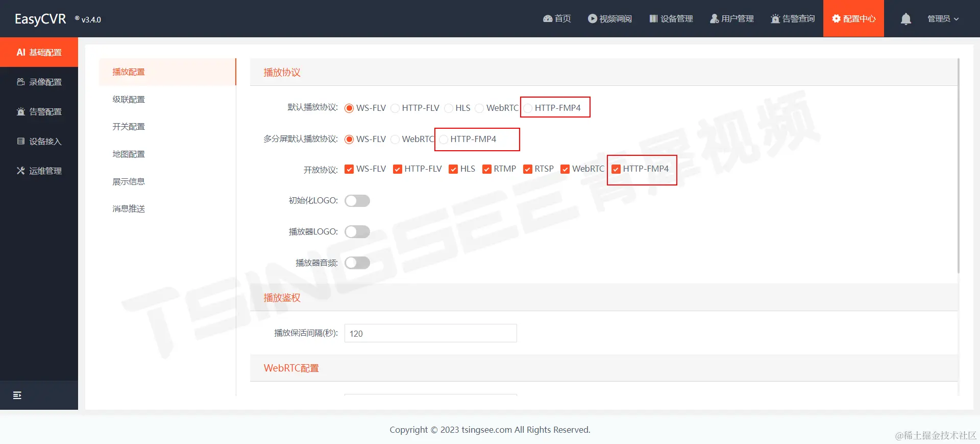Image resolution: width=980 pixels, height=444 pixels.
Task: Open 录像配置 recording settings in sidebar
Action: (x=39, y=82)
